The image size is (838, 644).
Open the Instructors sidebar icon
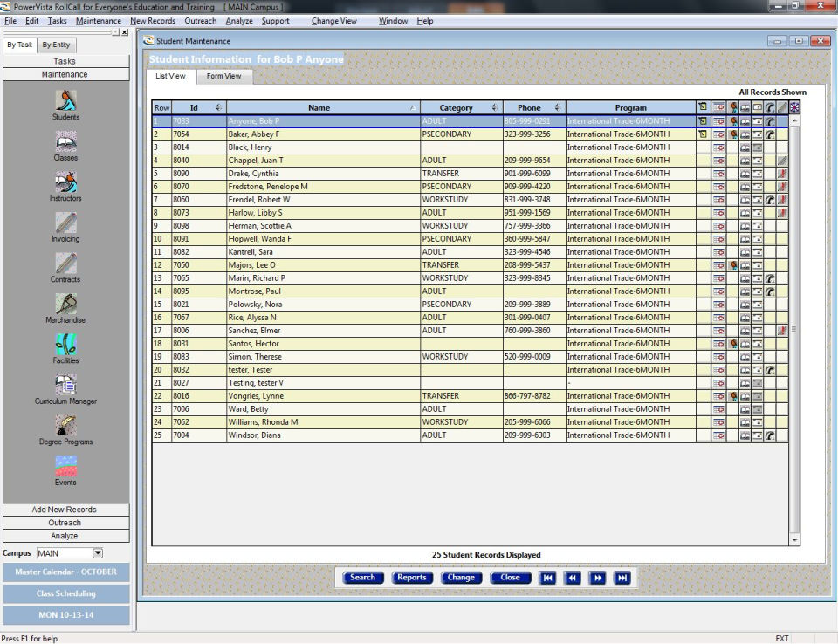[x=65, y=182]
